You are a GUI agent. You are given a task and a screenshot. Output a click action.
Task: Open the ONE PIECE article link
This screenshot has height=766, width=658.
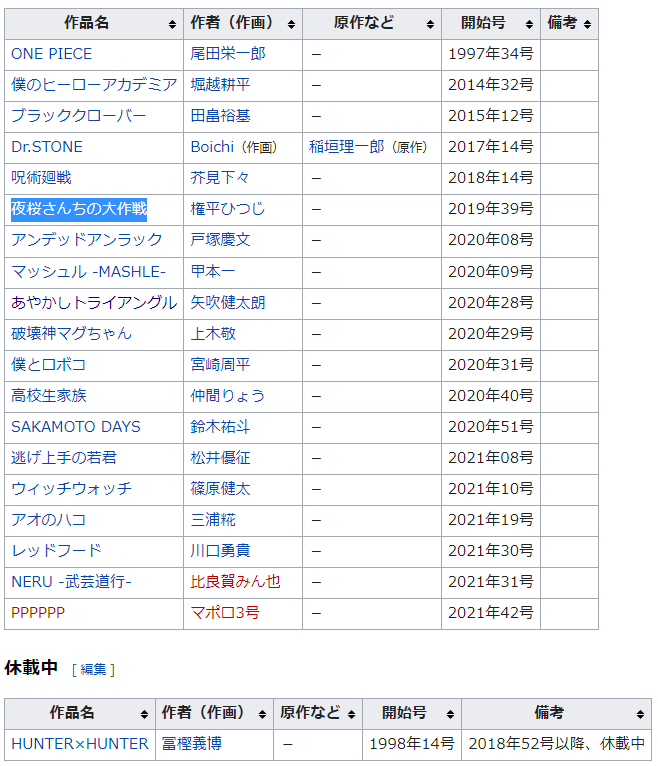pos(51,54)
